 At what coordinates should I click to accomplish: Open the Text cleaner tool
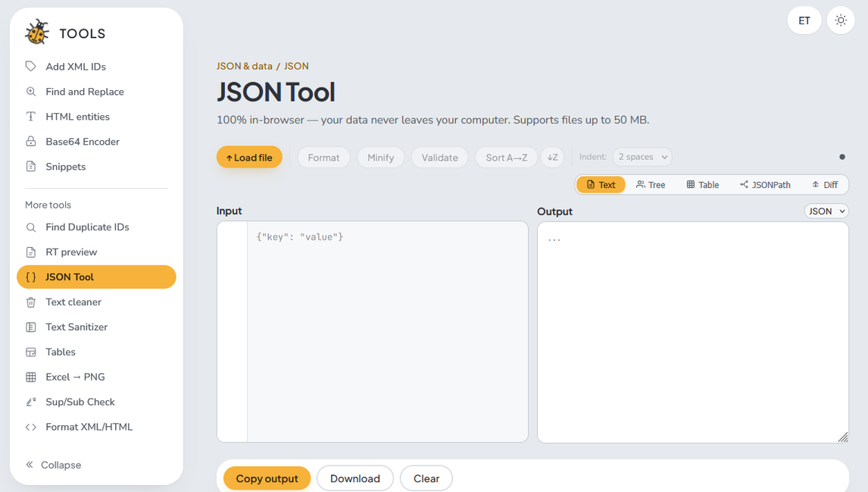coord(96,302)
